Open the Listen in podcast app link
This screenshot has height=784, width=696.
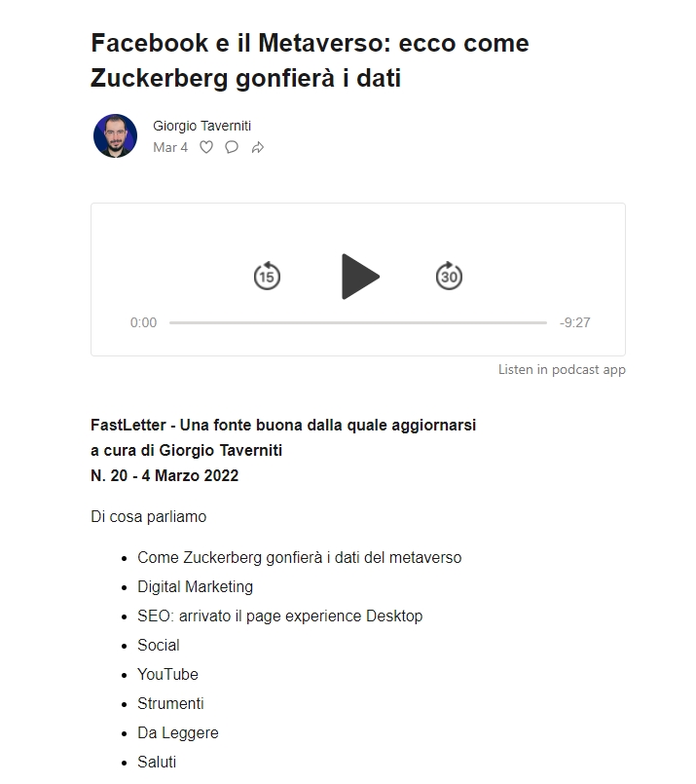coord(562,369)
